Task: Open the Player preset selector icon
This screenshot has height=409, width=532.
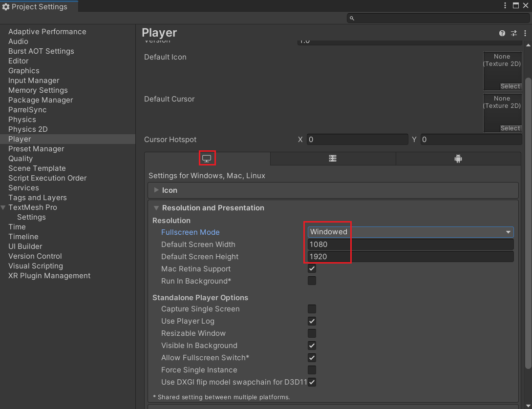Action: [x=513, y=33]
